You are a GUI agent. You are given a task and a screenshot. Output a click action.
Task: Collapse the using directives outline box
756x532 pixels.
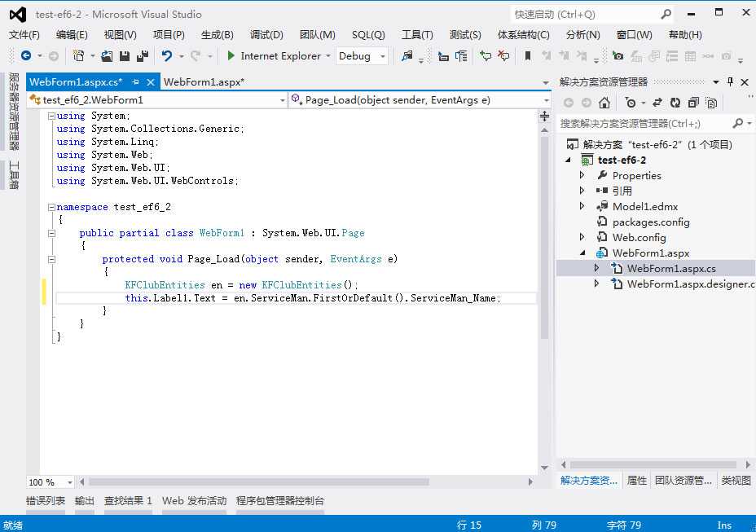tap(51, 116)
